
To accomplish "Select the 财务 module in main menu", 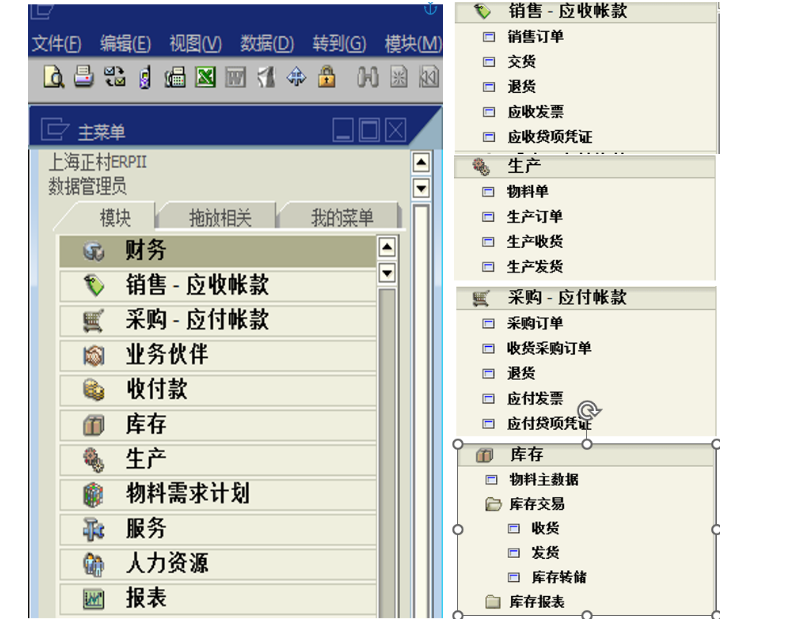I will [218, 250].
